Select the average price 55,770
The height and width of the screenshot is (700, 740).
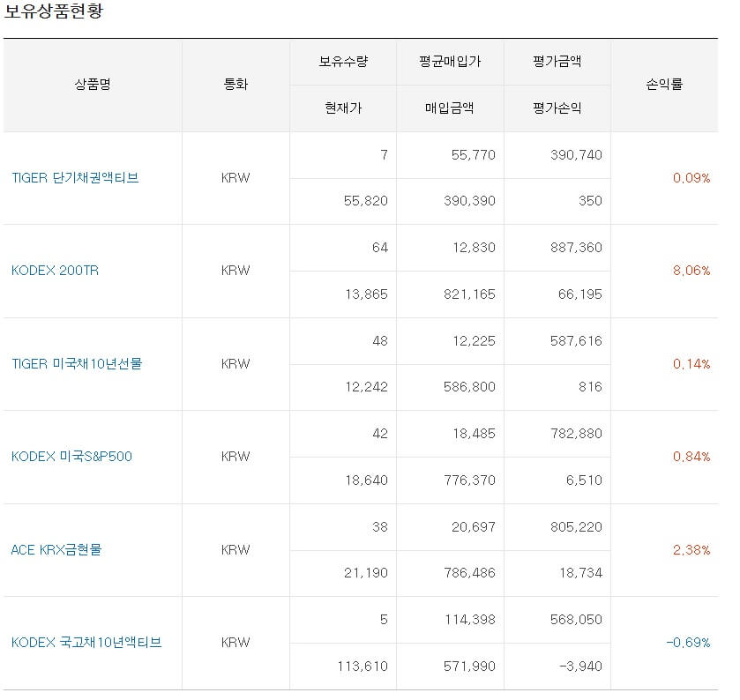(x=474, y=154)
